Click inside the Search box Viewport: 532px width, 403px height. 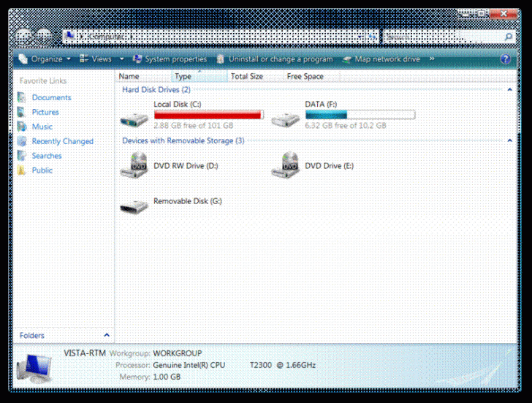tap(443, 37)
